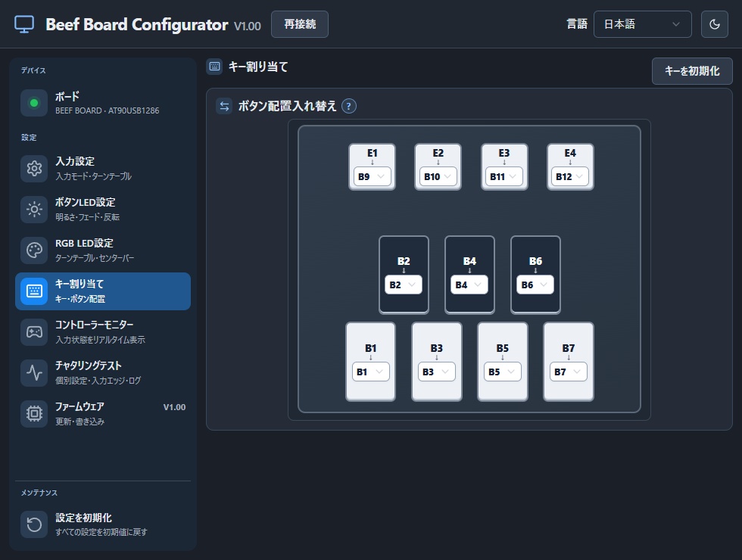
Task: Open the 入力設定 settings page
Action: click(x=103, y=168)
